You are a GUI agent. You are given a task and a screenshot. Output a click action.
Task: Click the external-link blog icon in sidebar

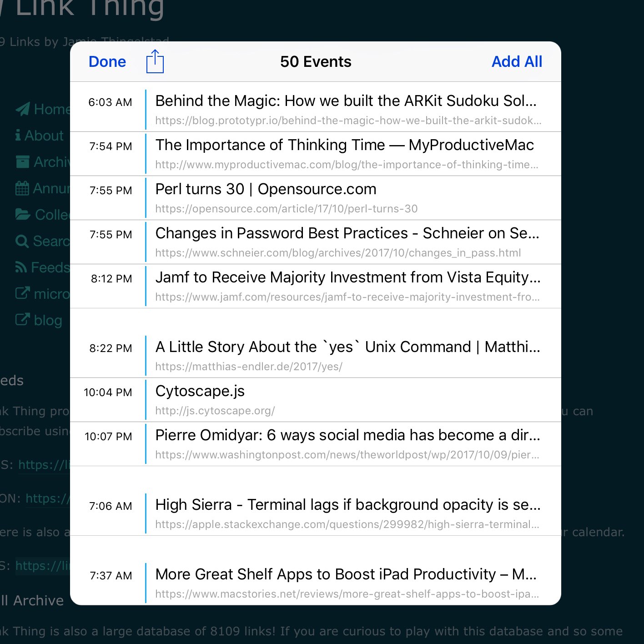[23, 320]
